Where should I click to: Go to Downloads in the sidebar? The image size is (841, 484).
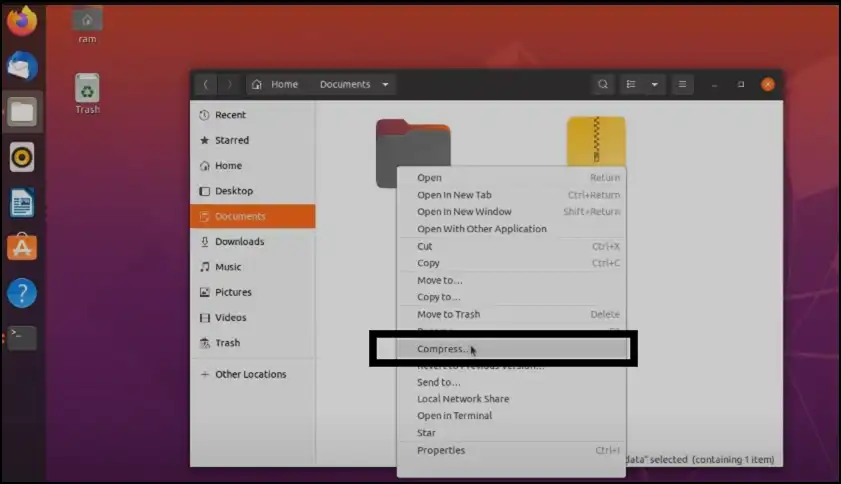point(253,241)
